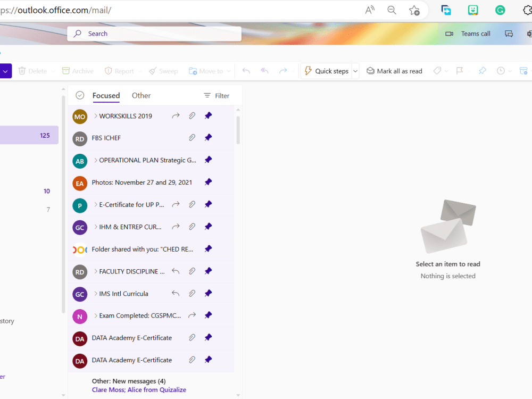Toggle pin on Photos: November 27 message
Image resolution: width=532 pixels, height=399 pixels.
point(209,182)
